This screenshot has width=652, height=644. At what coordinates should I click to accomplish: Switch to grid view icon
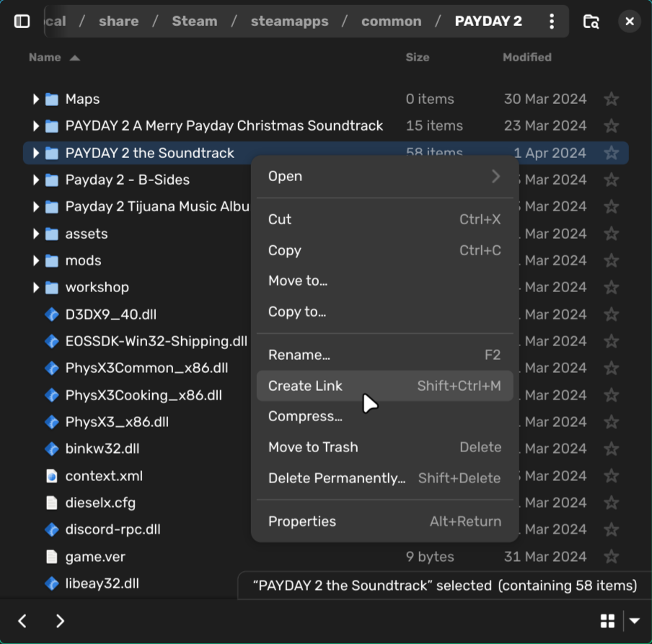point(607,621)
